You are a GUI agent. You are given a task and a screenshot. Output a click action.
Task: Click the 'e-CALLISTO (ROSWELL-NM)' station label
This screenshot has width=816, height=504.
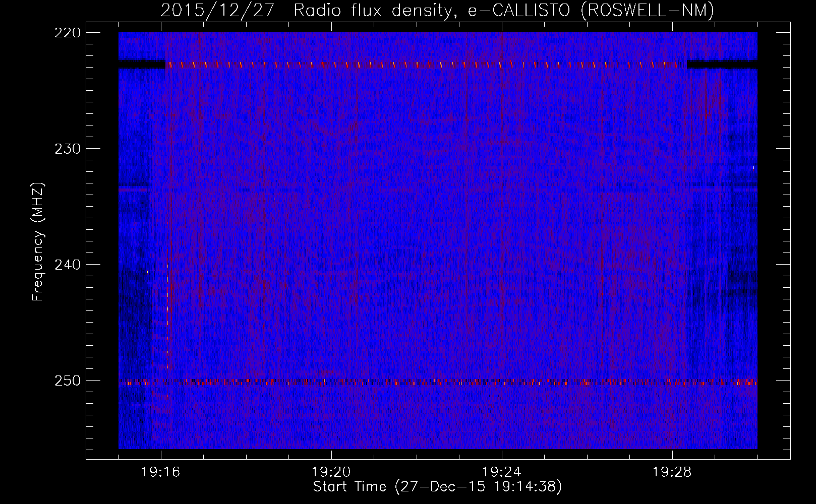tap(591, 10)
